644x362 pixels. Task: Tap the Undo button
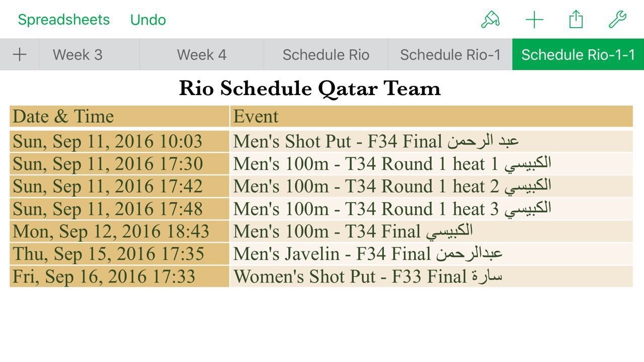tap(148, 20)
